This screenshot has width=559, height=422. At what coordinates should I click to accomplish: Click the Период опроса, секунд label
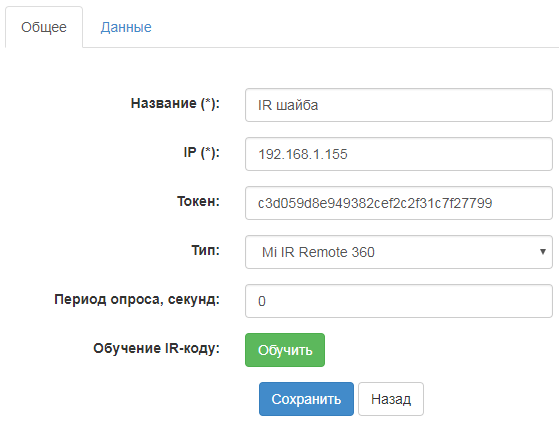(137, 299)
